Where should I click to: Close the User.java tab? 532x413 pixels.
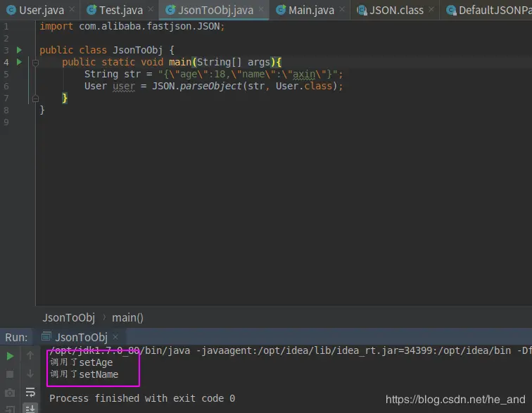click(x=72, y=10)
